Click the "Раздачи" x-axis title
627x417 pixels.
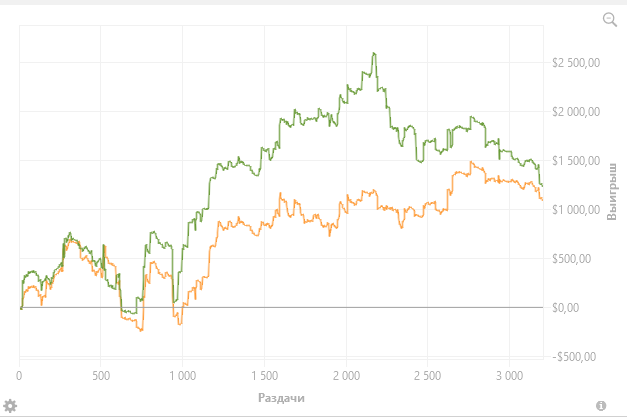[x=281, y=398]
